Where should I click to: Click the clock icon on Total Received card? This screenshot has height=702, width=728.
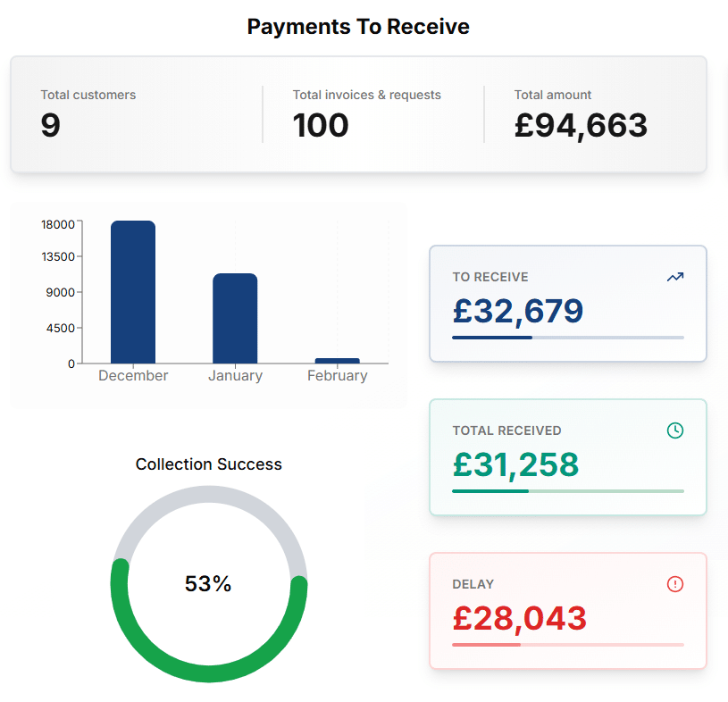[675, 430]
